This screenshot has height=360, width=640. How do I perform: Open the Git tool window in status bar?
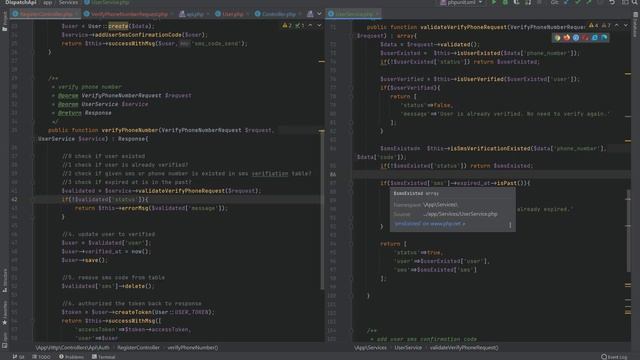pos(18,357)
